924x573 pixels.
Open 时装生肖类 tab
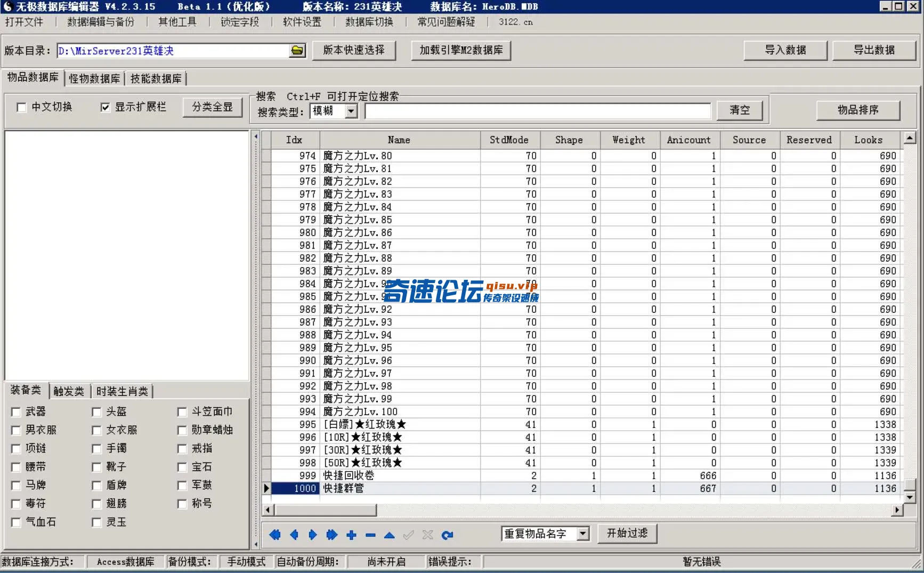point(122,391)
